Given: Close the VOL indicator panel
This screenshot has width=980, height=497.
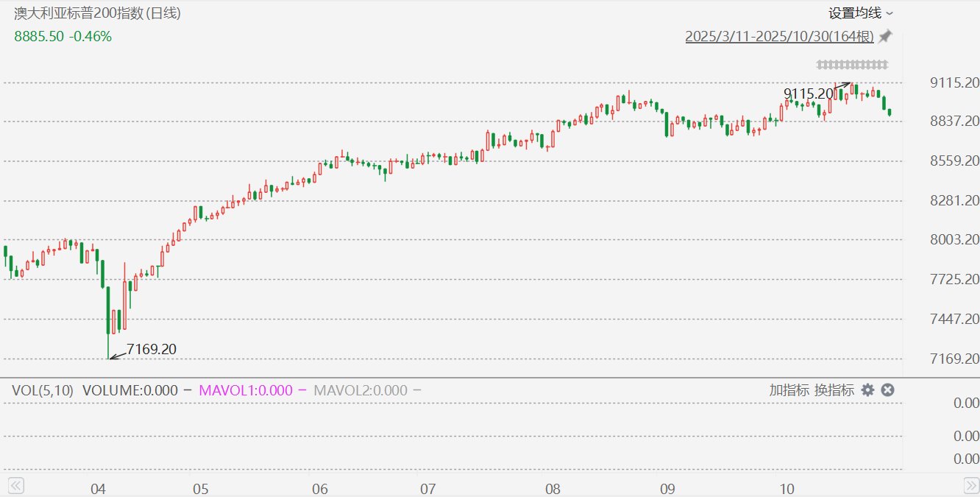Looking at the screenshot, I should (x=887, y=390).
